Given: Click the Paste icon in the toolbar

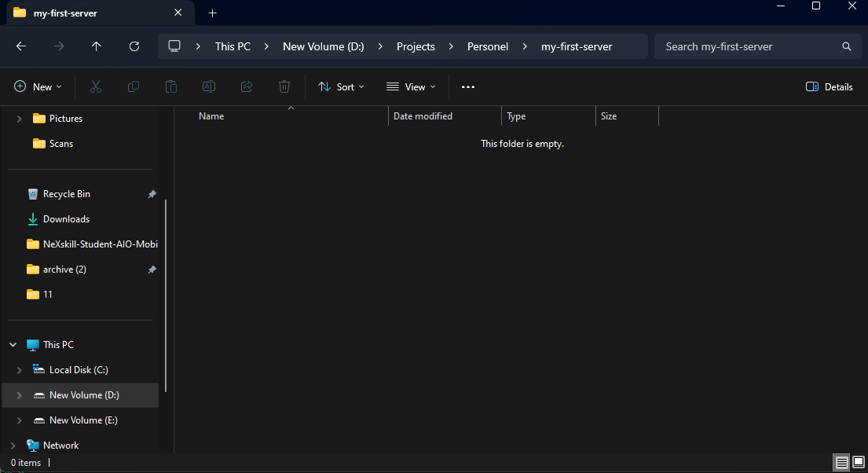Looking at the screenshot, I should point(170,86).
